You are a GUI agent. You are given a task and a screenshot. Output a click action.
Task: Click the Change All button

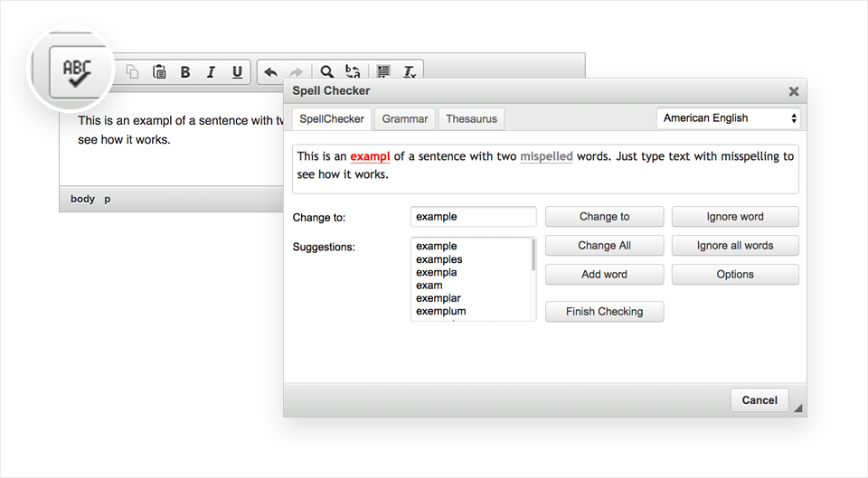point(605,246)
